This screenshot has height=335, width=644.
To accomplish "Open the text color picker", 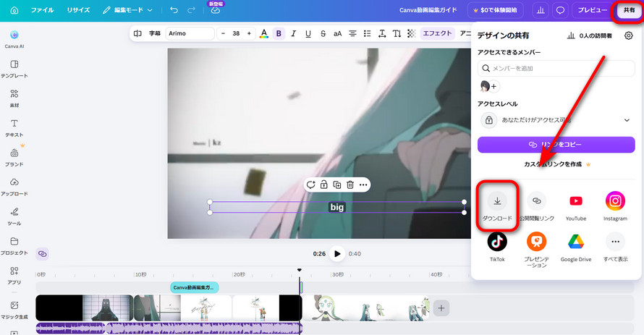I will tap(264, 33).
